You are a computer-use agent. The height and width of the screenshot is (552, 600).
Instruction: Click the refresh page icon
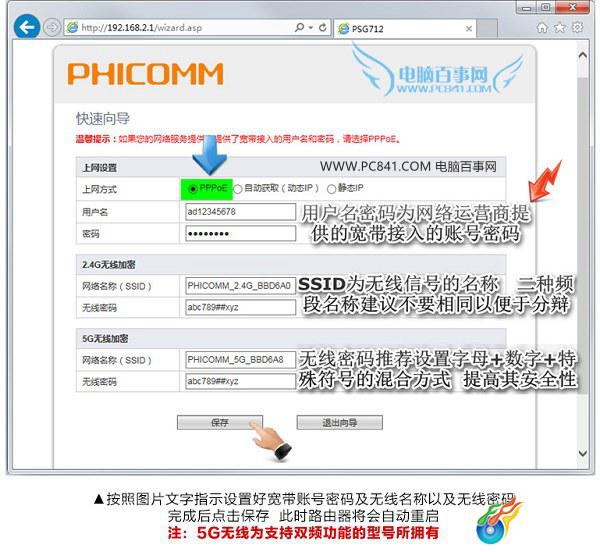pyautogui.click(x=323, y=28)
